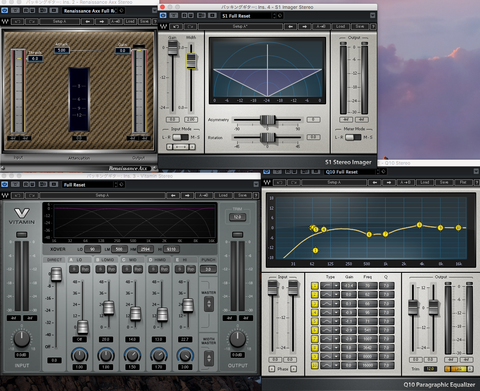The height and width of the screenshot is (391, 480).
Task: Click redo icon in S1 Imager toolbar
Action: point(190,26)
